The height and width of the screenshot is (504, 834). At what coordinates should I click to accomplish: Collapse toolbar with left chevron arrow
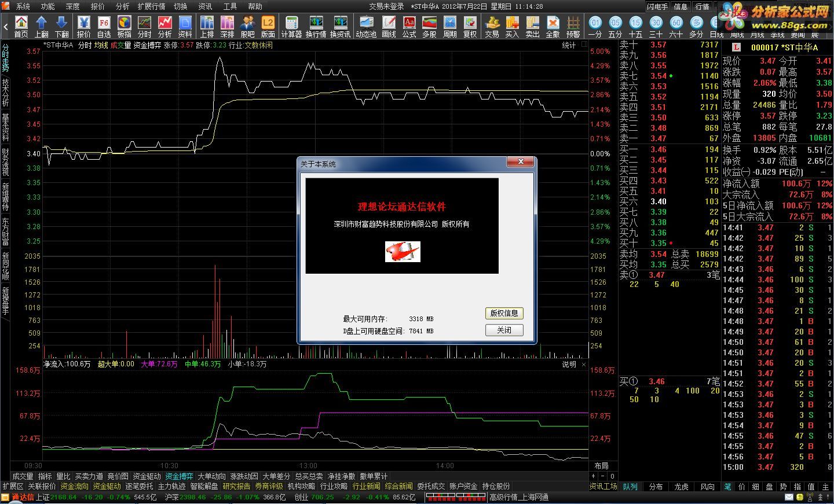coord(6,27)
